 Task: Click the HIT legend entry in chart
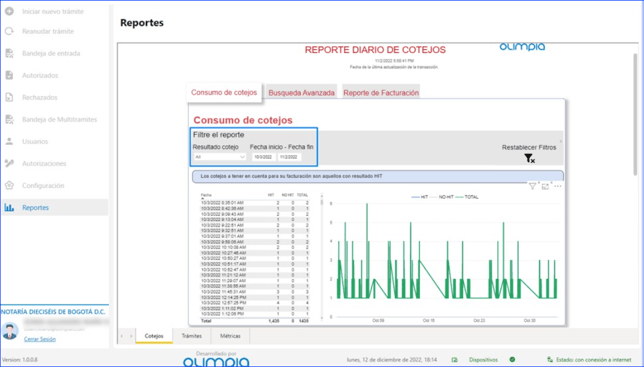(x=420, y=197)
